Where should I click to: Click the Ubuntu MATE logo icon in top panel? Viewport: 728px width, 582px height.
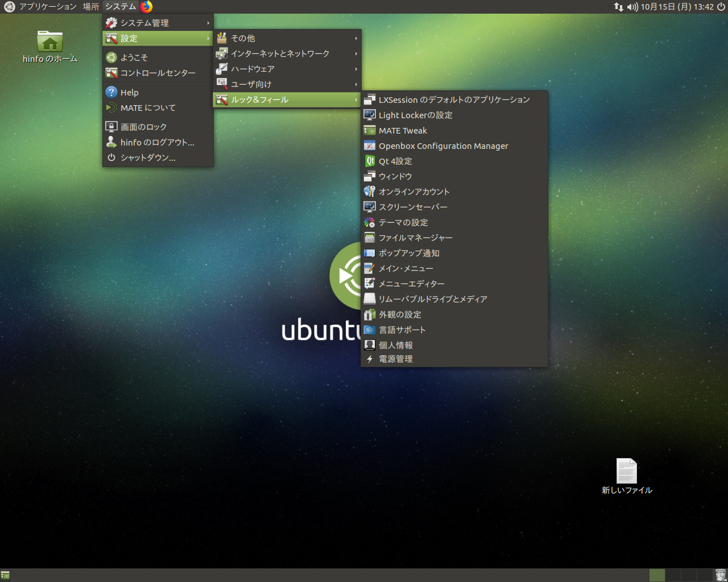9,7
